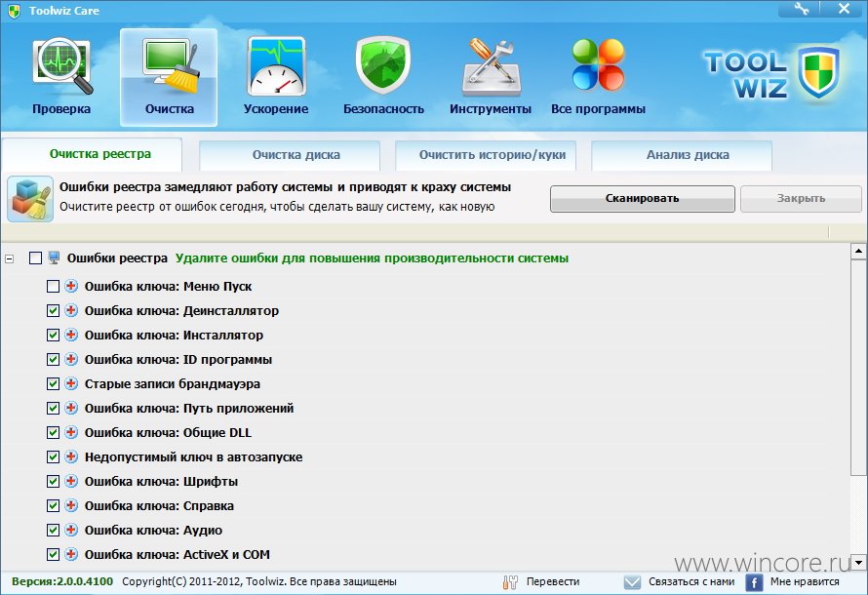The image size is (868, 595).
Task: Open the Инструменты tools icon
Action: [x=491, y=66]
